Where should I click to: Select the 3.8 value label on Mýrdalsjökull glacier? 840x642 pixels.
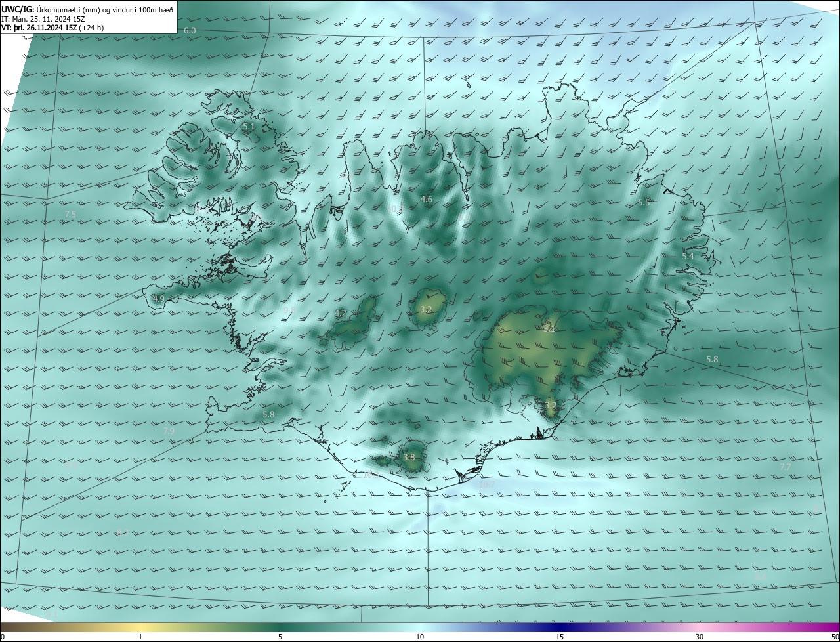click(x=409, y=457)
